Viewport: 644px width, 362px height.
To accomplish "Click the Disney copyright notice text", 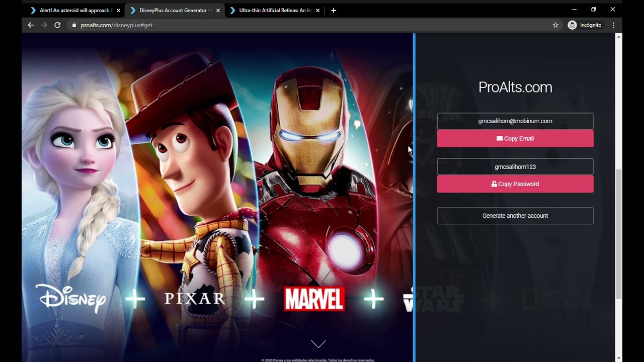I will pos(318,360).
